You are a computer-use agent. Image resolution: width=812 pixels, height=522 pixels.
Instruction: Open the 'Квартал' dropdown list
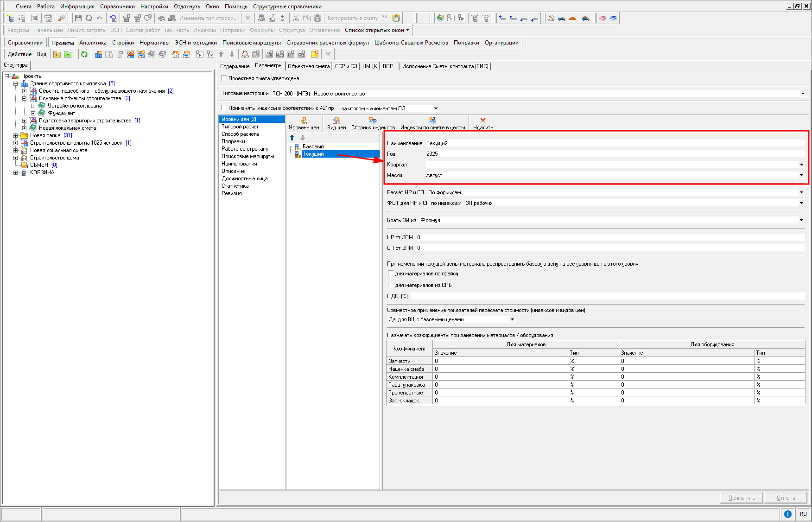coord(801,165)
